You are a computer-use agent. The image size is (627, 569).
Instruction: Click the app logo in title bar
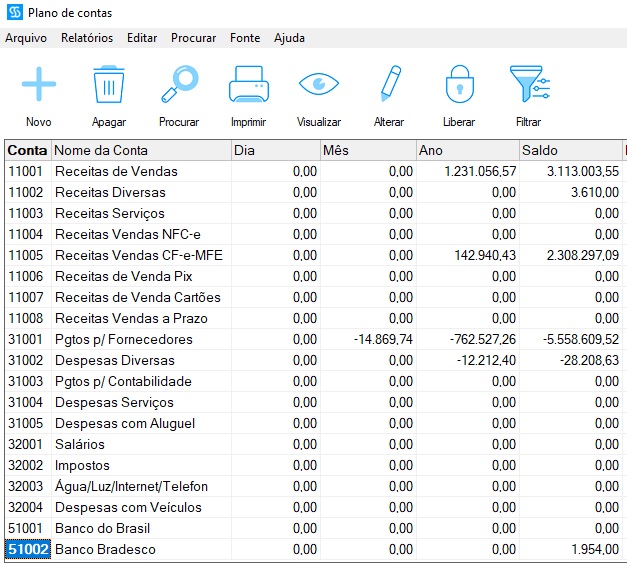(15, 13)
